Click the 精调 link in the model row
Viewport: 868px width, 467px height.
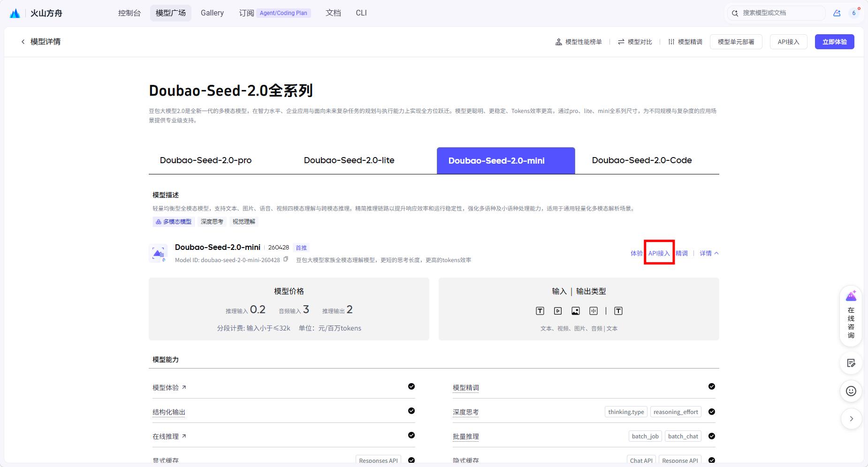[682, 253]
